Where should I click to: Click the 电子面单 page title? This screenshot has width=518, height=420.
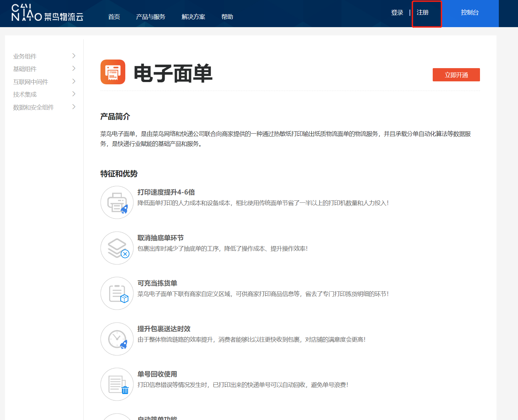click(173, 73)
